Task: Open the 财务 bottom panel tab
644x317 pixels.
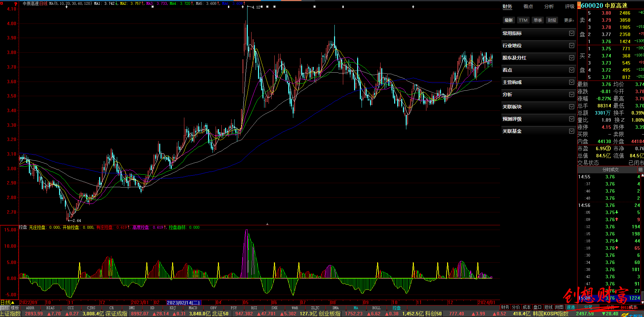Action: 505,307
